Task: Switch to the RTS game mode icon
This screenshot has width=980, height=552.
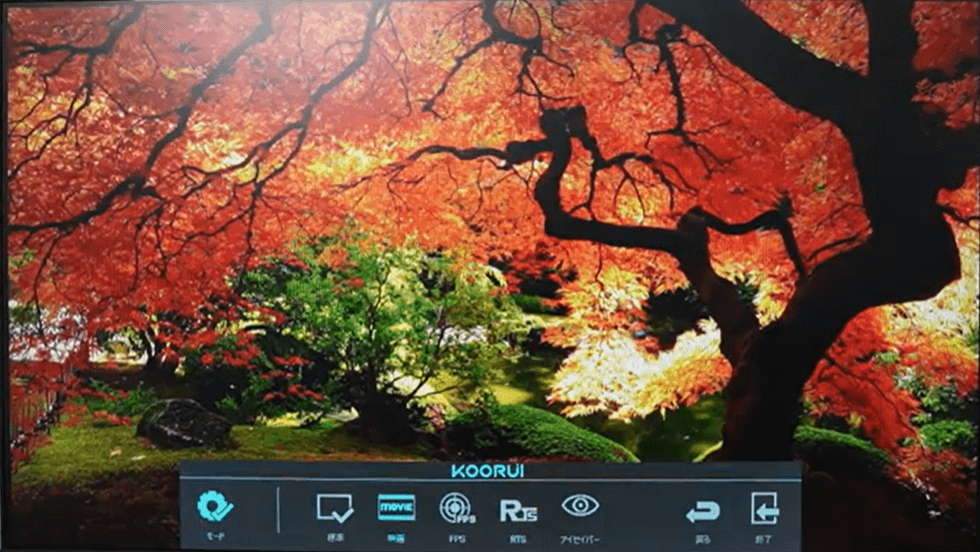Action: pyautogui.click(x=518, y=511)
